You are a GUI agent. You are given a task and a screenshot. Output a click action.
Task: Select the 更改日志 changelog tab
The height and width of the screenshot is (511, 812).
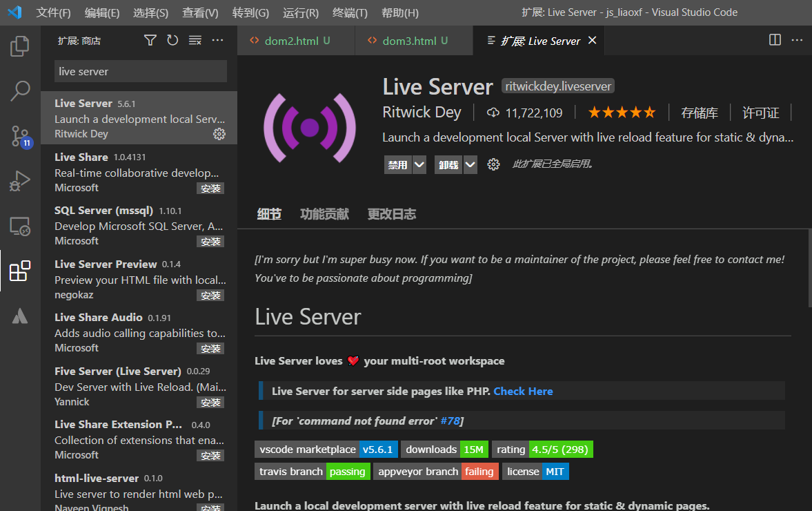[x=391, y=214]
